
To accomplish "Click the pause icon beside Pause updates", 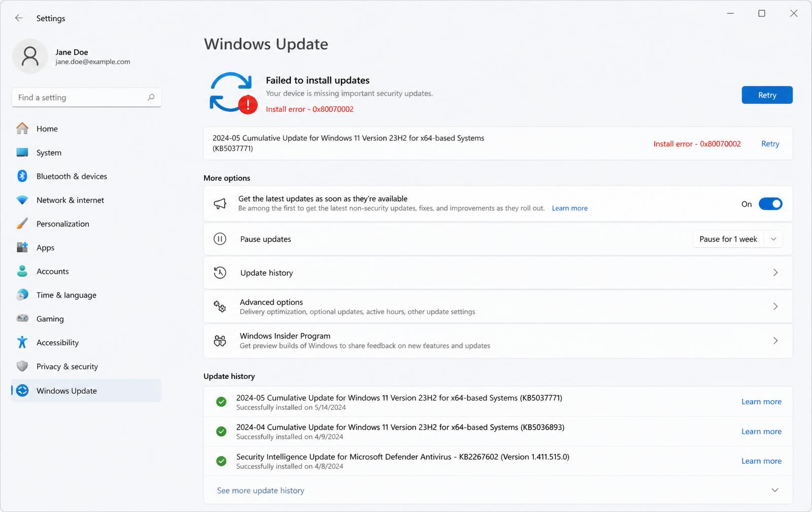I will pos(220,239).
